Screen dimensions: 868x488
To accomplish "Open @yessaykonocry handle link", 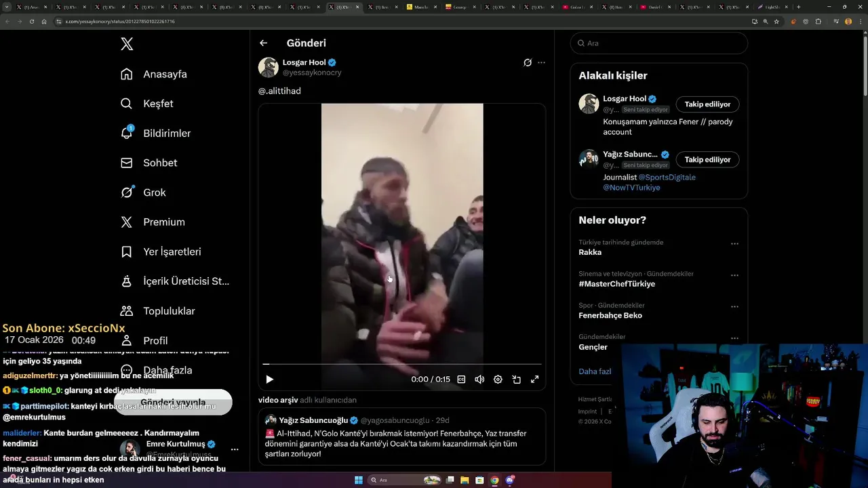I will pos(312,73).
